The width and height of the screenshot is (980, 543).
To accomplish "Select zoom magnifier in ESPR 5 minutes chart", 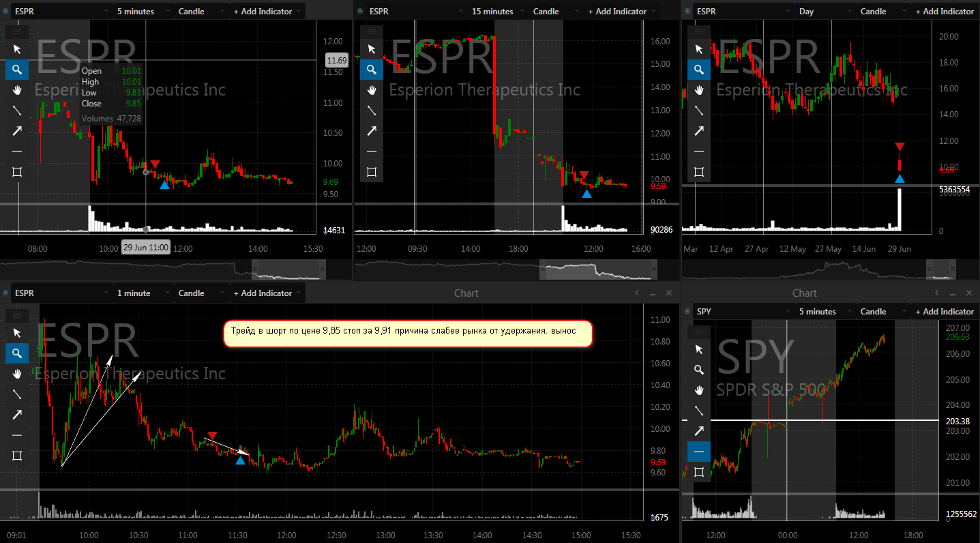I will pos(17,70).
